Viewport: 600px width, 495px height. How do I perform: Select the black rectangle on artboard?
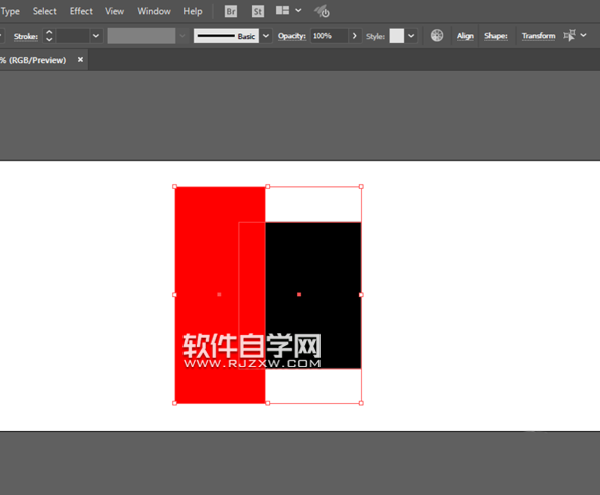pos(313,295)
